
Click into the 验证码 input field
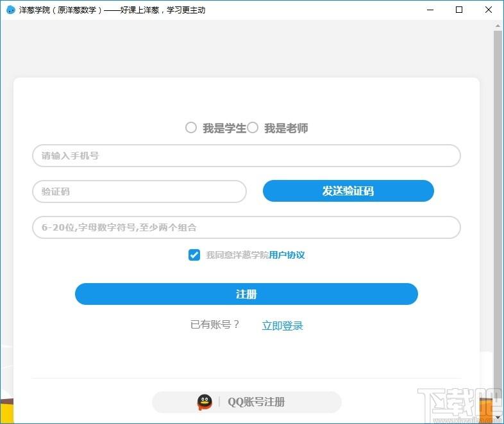[x=140, y=192]
